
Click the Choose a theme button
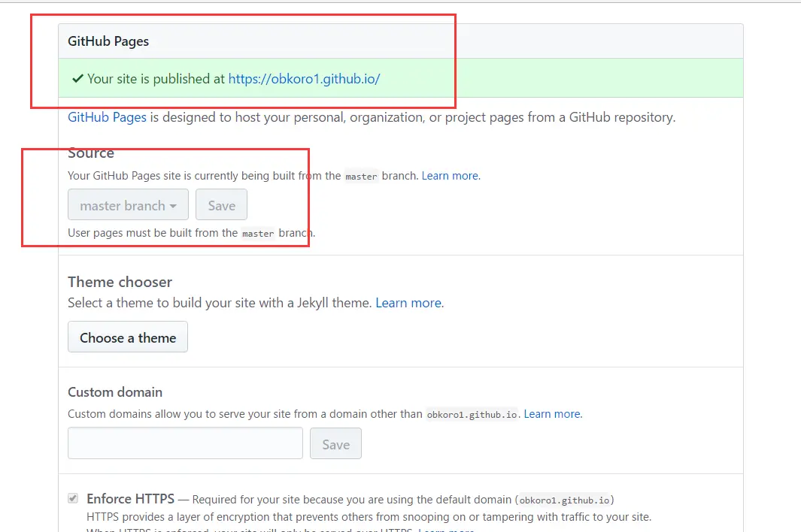(x=128, y=337)
